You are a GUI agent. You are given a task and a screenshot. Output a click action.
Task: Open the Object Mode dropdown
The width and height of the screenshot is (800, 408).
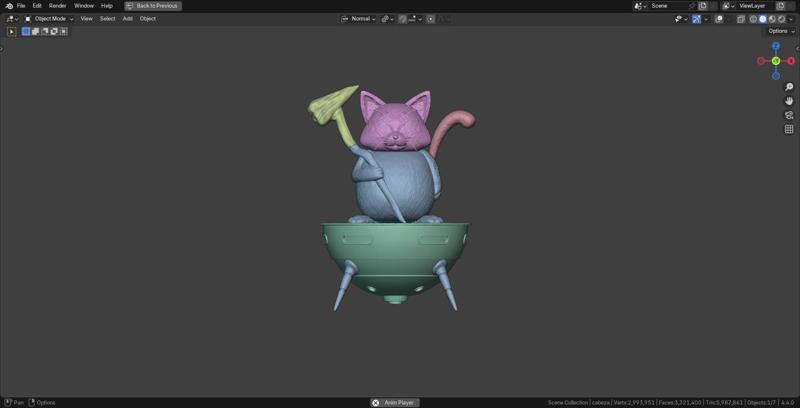tap(49, 19)
